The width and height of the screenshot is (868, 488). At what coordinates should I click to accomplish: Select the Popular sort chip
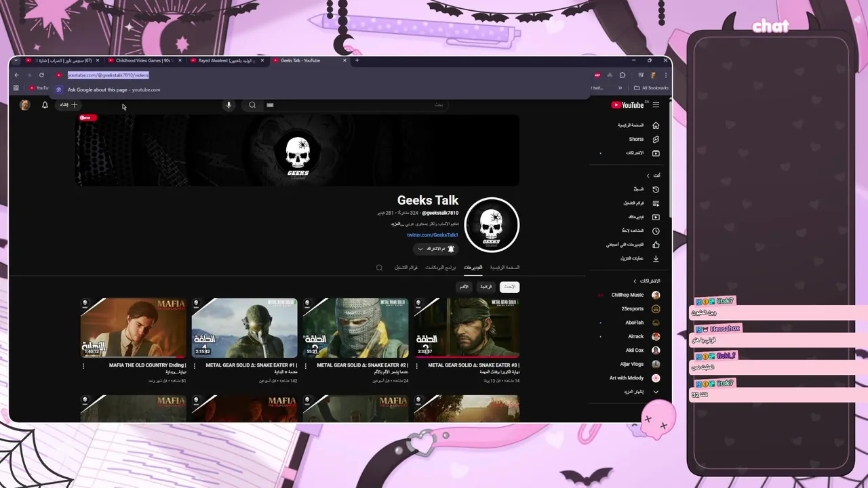point(486,287)
